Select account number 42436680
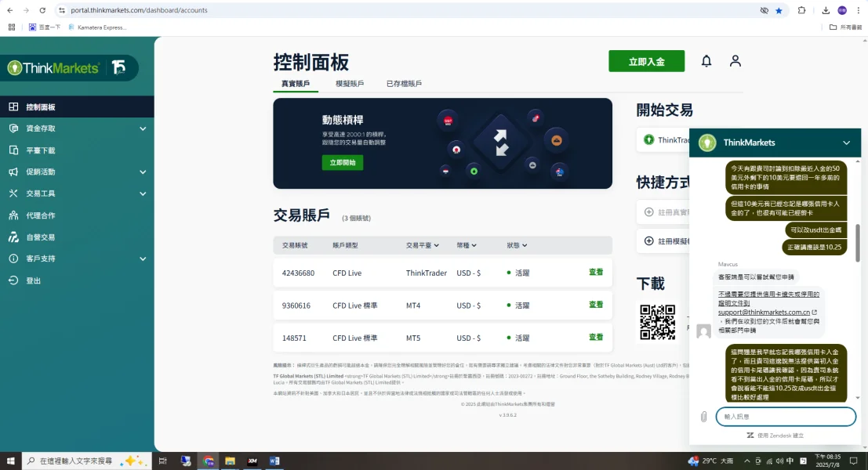The width and height of the screenshot is (868, 470). pos(299,273)
